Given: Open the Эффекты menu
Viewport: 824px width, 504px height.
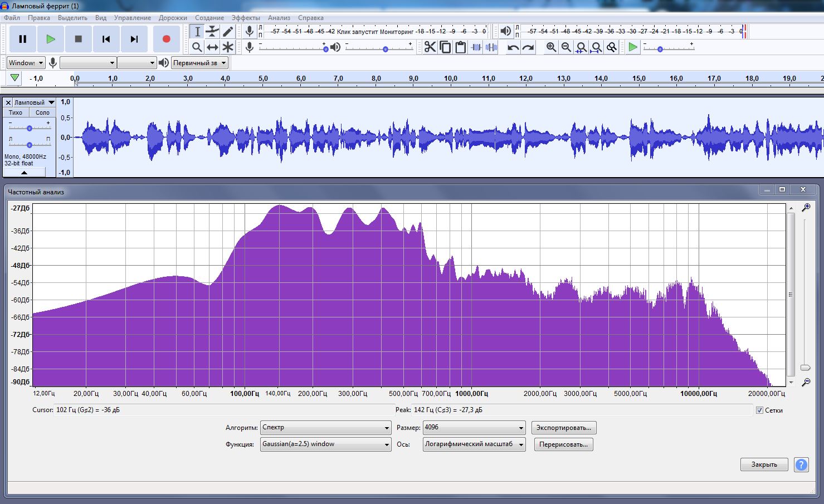Looking at the screenshot, I should (x=246, y=18).
